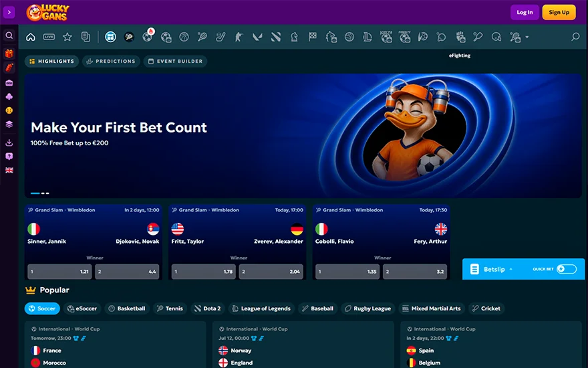Switch to the Predictions tab
Image resolution: width=588 pixels, height=368 pixels.
[x=111, y=61]
